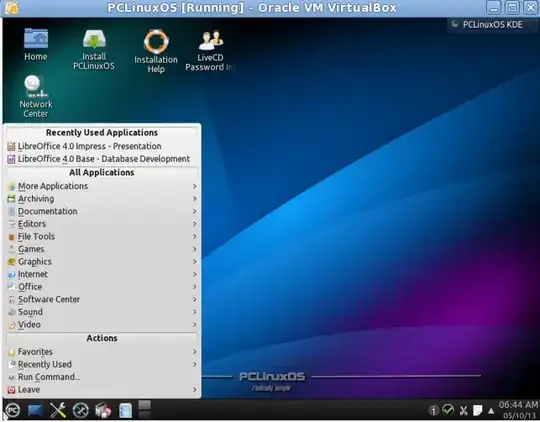The height and width of the screenshot is (422, 540).
Task: Click the info notification tray icon
Action: (433, 410)
